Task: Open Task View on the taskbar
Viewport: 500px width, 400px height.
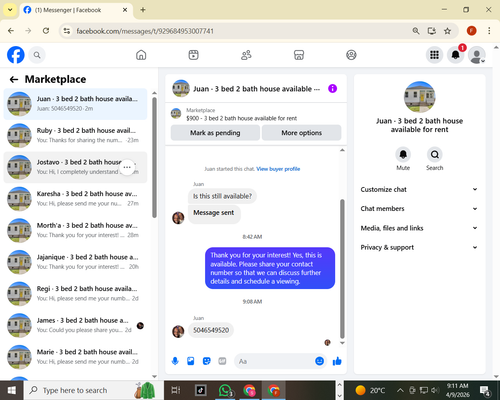Action: 176,390
